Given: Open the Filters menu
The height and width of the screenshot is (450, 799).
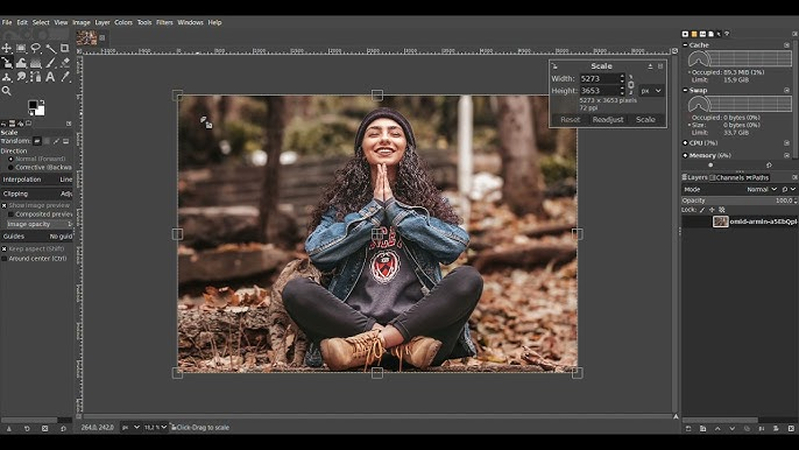Looking at the screenshot, I should click(165, 22).
